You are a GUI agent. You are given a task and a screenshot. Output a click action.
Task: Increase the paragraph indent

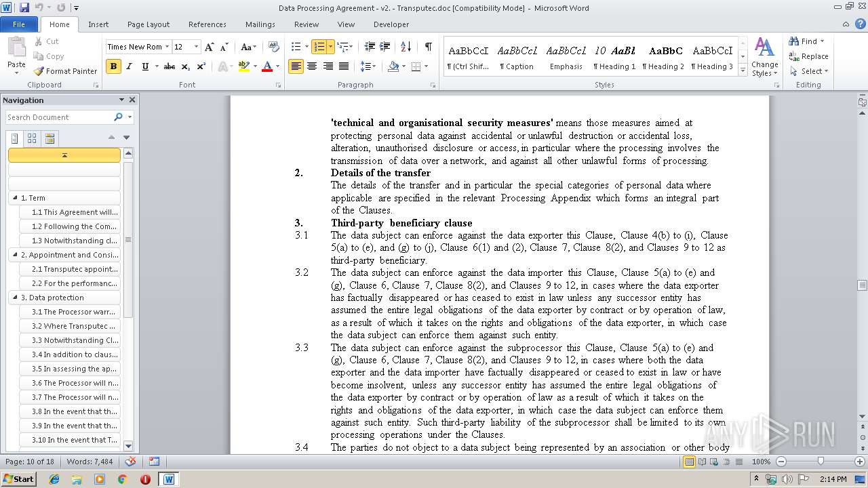[384, 47]
